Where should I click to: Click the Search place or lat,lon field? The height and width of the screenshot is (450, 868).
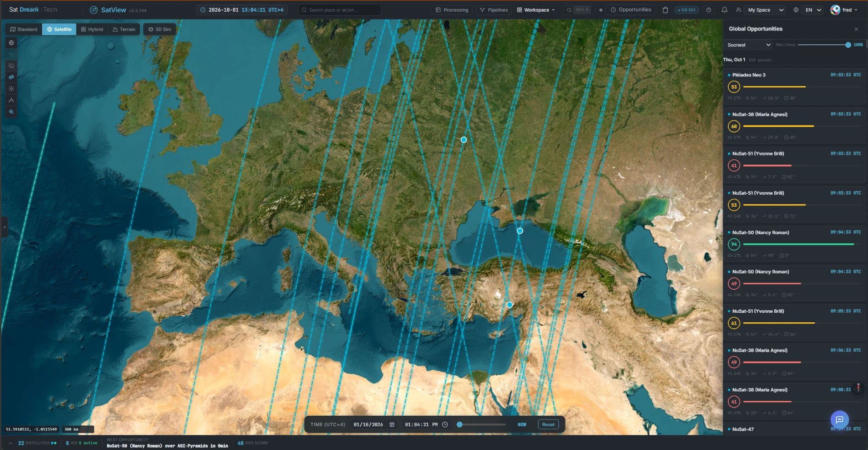pos(340,10)
